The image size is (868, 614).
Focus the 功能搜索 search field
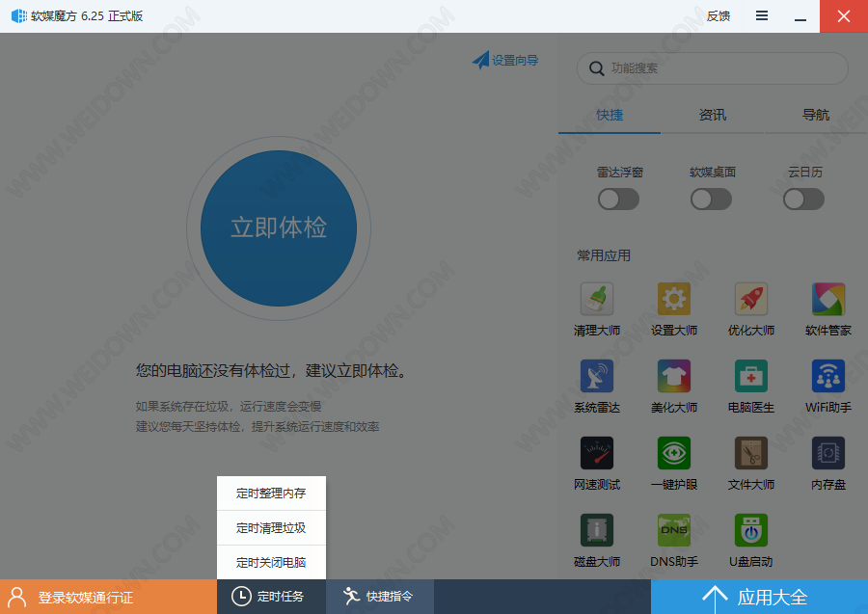click(713, 68)
